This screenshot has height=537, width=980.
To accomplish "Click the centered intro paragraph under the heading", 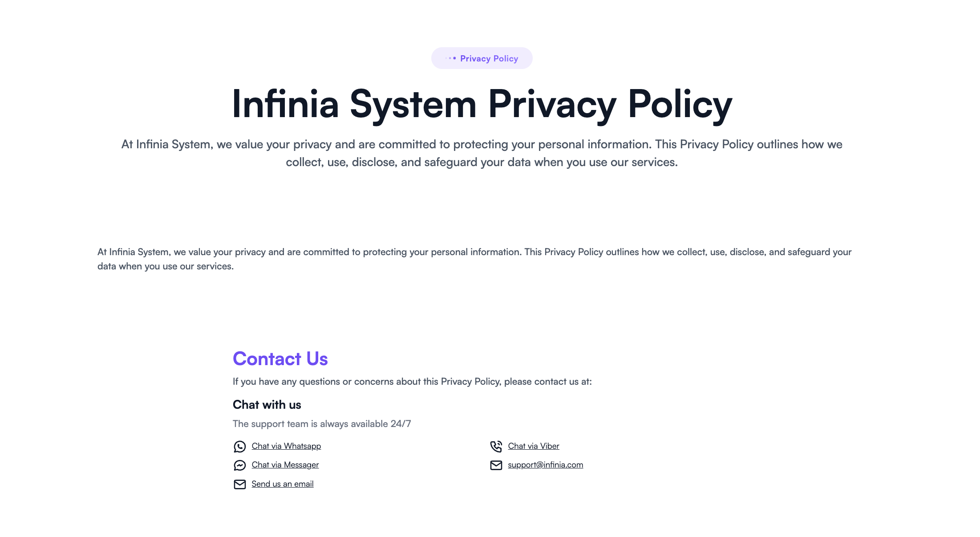I will click(x=482, y=153).
